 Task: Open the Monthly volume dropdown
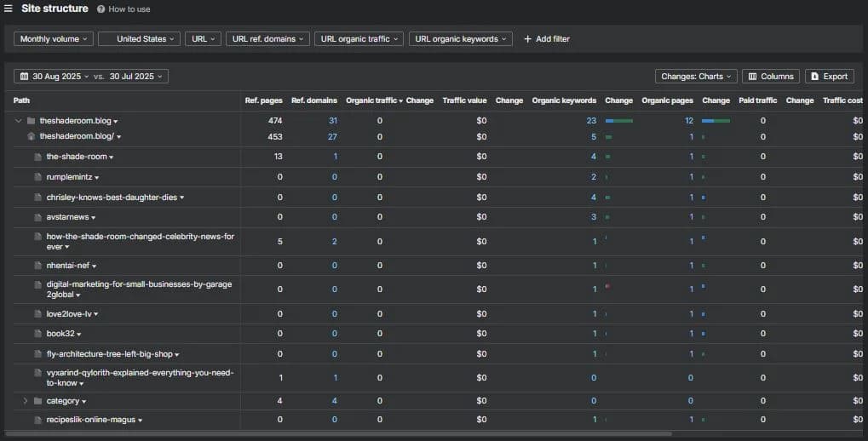(x=53, y=38)
